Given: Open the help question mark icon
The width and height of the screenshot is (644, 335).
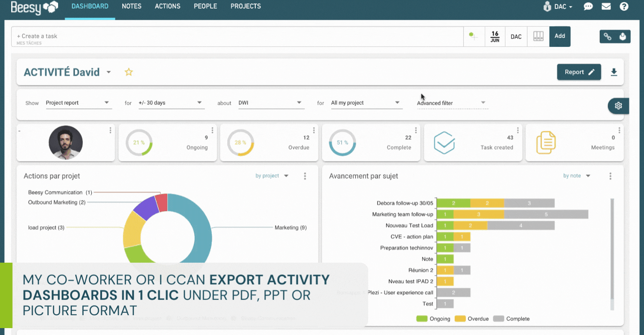Looking at the screenshot, I should tap(624, 6).
